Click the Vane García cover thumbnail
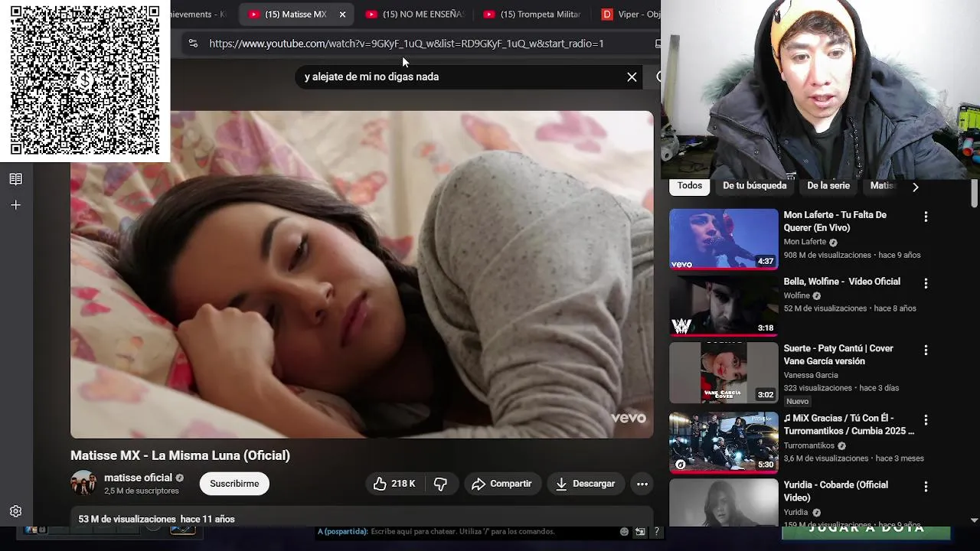The image size is (980, 551). pyautogui.click(x=724, y=372)
